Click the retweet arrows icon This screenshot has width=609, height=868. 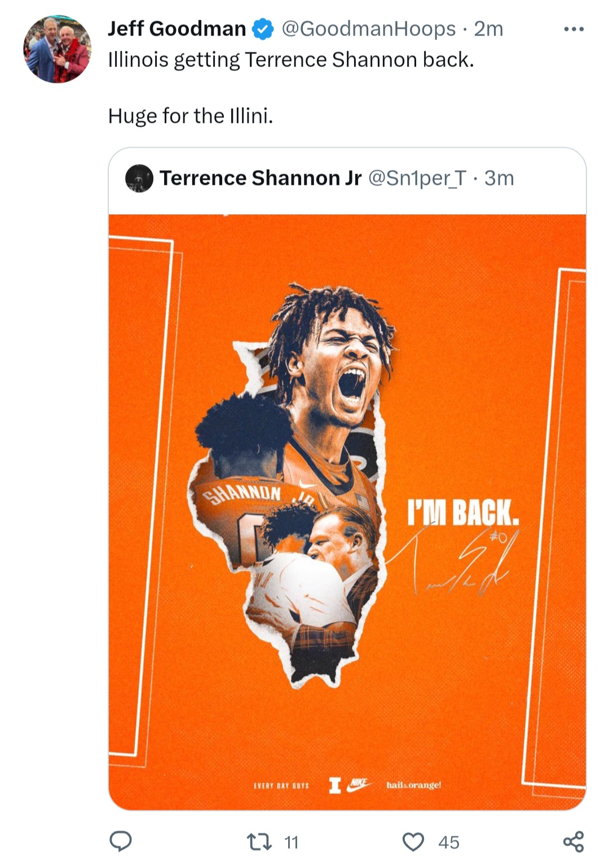[260, 842]
